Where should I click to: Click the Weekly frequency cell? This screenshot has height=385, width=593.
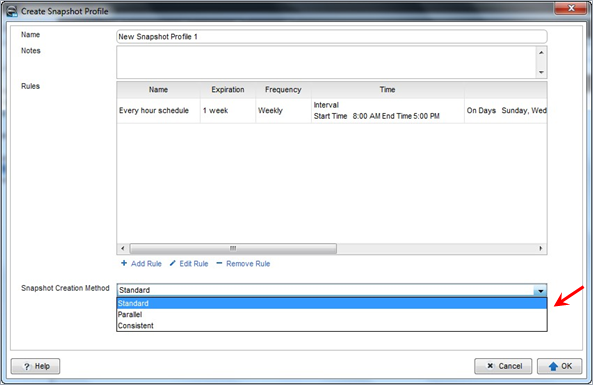coord(283,110)
